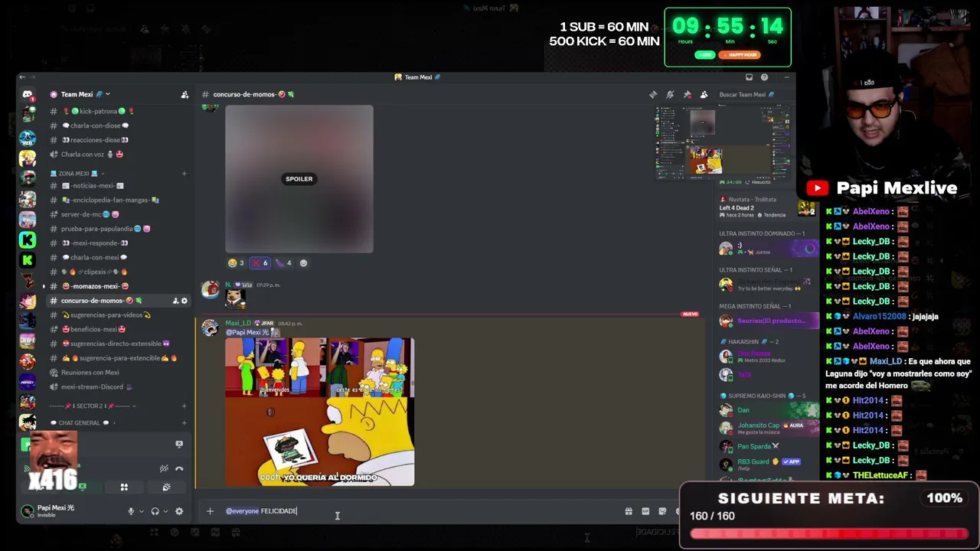
Task: Open threads icon in channel header
Action: [653, 95]
